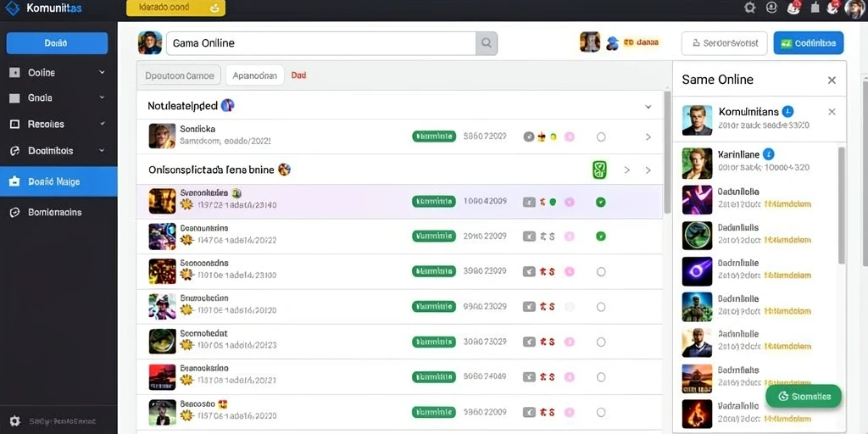Dismiss the Komunlitans entry with its X

tap(832, 112)
